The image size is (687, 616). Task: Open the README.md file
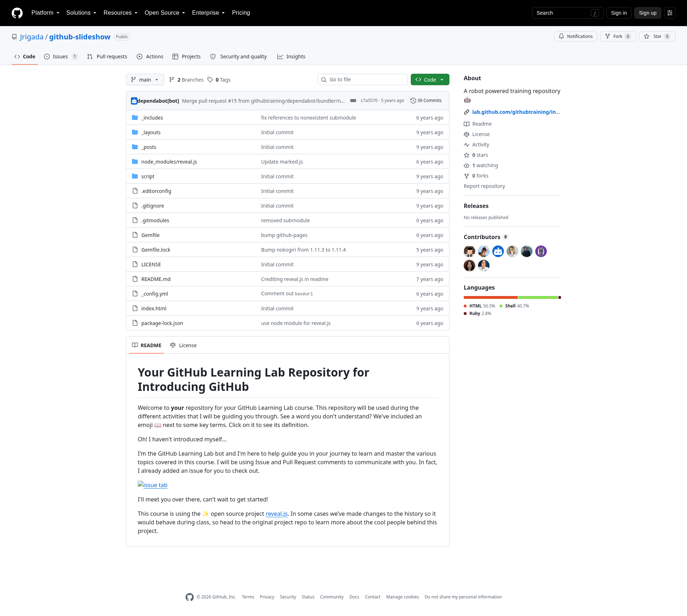pyautogui.click(x=156, y=279)
